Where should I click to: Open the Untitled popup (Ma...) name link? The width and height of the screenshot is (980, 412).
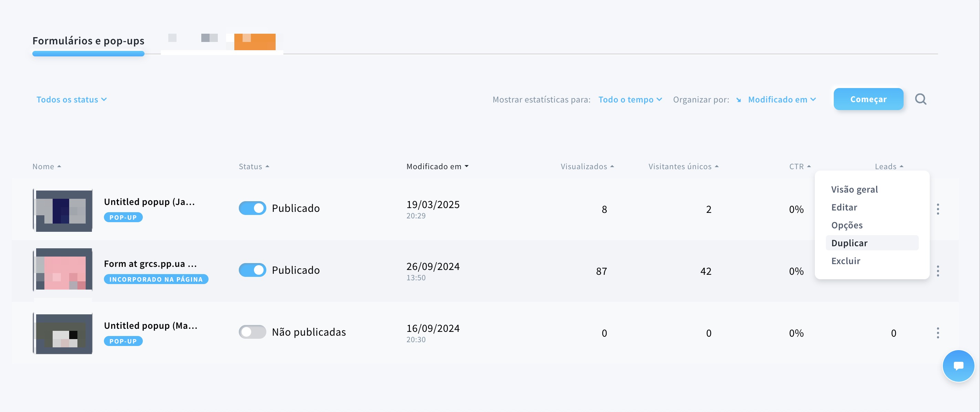[x=151, y=326]
